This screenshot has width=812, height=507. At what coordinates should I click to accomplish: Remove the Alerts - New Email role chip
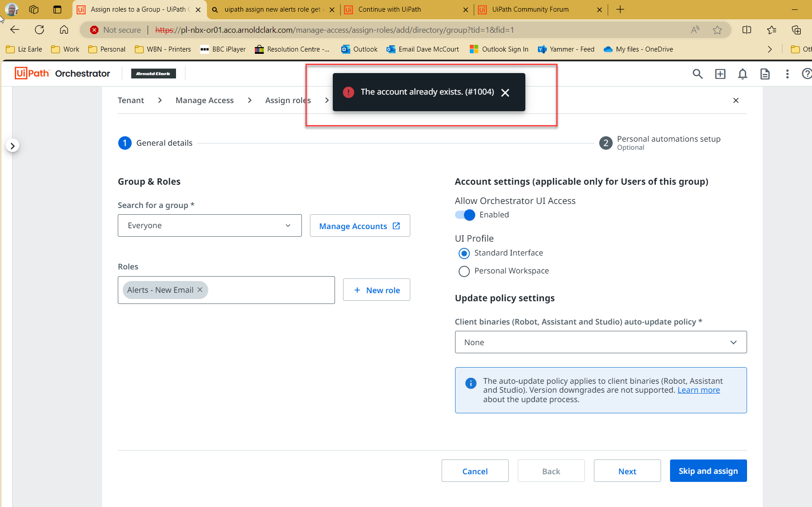[x=200, y=290]
